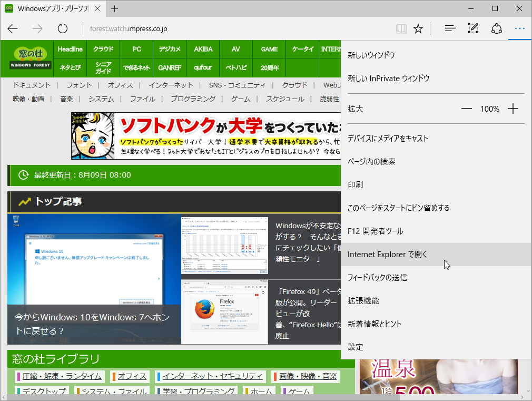Zoom out using the minus control
This screenshot has height=401, width=532.
click(x=466, y=109)
